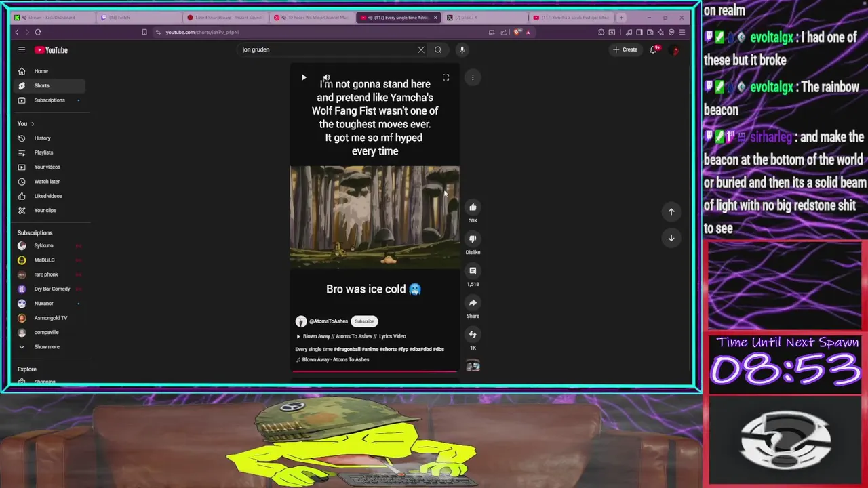868x488 pixels.
Task: Open the MaDLiLG channel subscription
Action: click(x=49, y=260)
